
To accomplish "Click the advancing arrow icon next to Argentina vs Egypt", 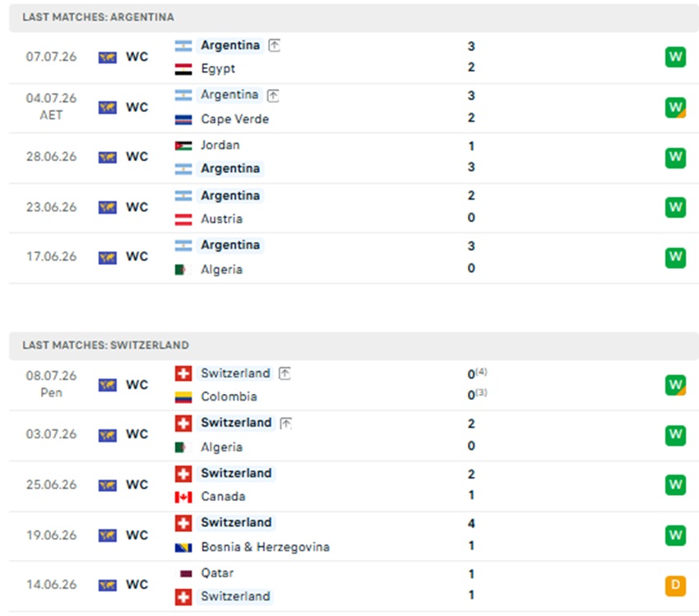I will coord(274,45).
